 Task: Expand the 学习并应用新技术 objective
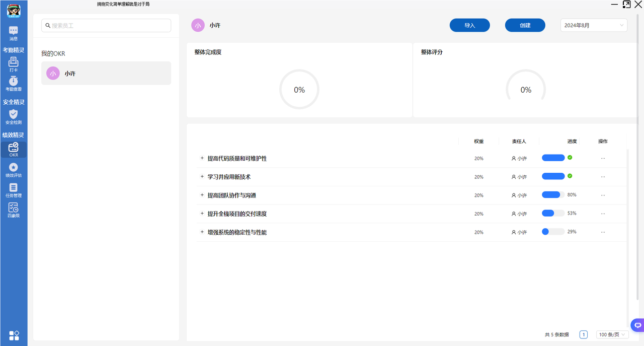coord(202,177)
